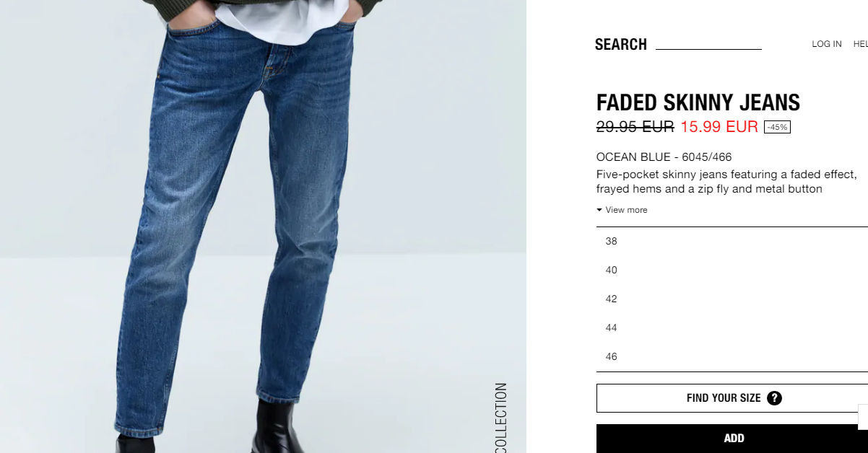The image size is (868, 453).
Task: Click the question mark help icon
Action: coord(774,398)
